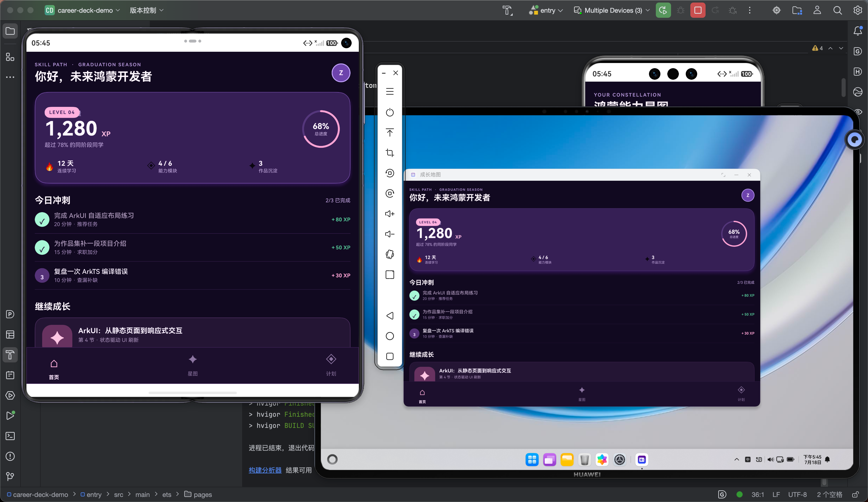868x502 pixels.
Task: Open Notifications bell in right sidebar
Action: click(858, 31)
